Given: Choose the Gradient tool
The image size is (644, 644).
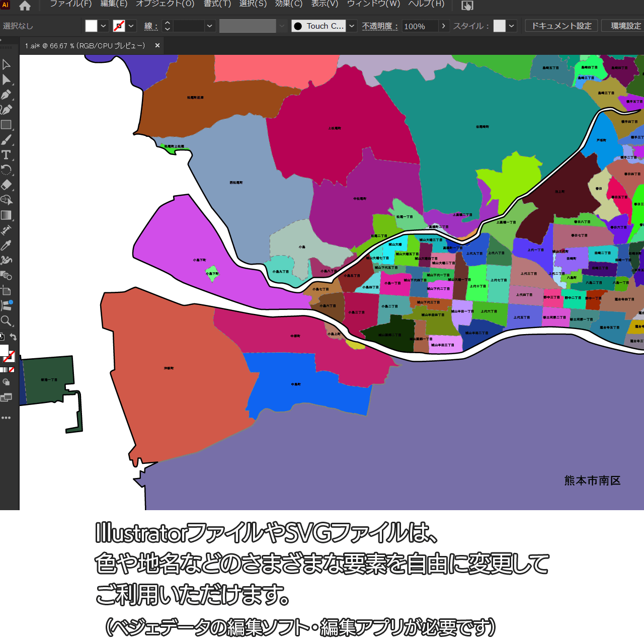Looking at the screenshot, I should coord(6,215).
